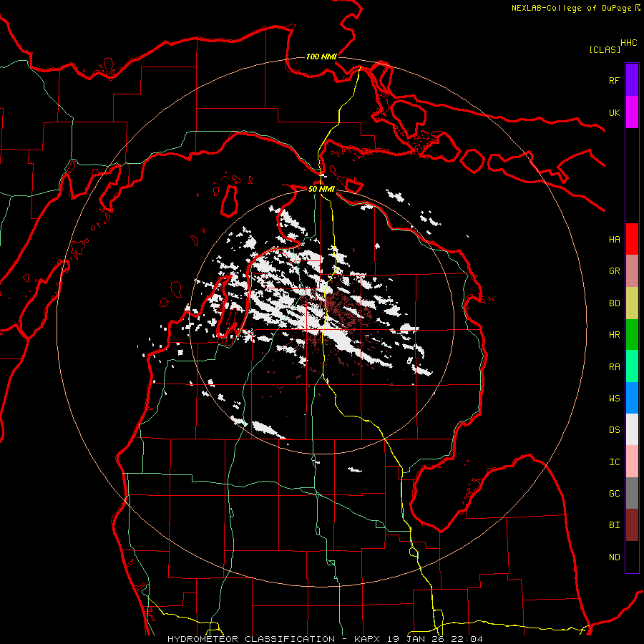
Task: Click the 'RA' legend label
Action: [x=614, y=367]
